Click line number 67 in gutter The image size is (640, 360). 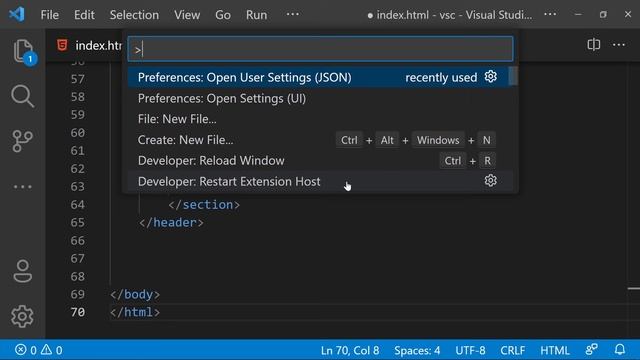click(x=78, y=258)
